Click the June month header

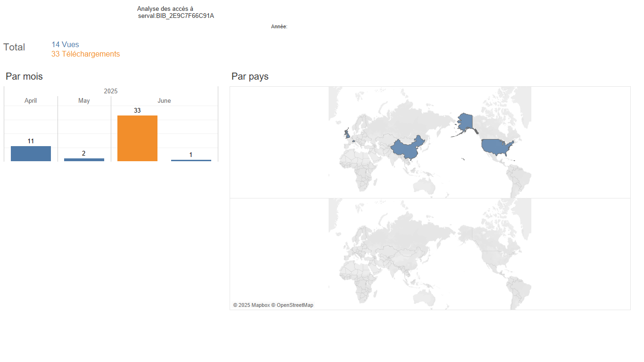click(164, 101)
